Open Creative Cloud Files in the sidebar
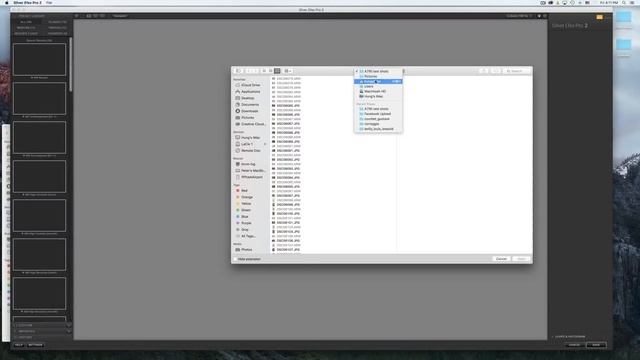 click(250, 124)
